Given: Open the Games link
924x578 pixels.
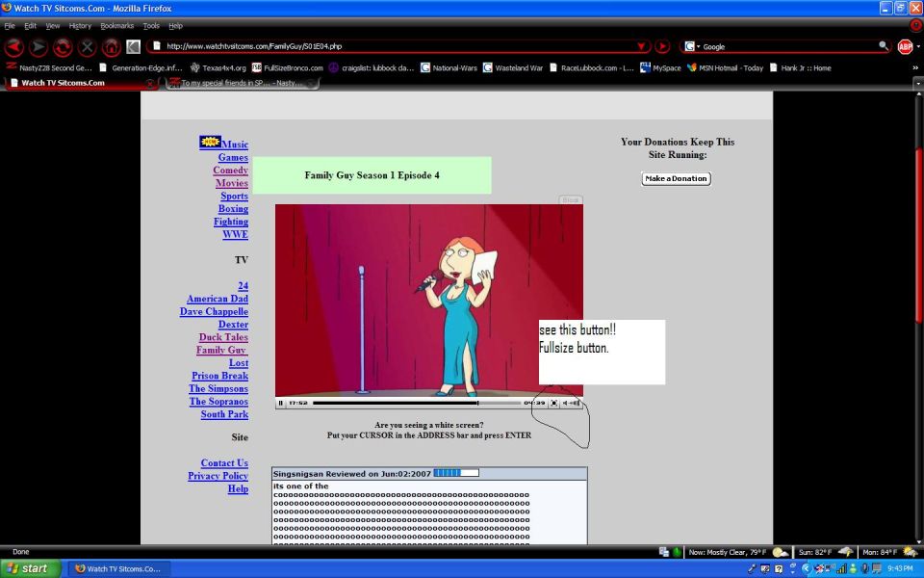Looking at the screenshot, I should [x=233, y=157].
